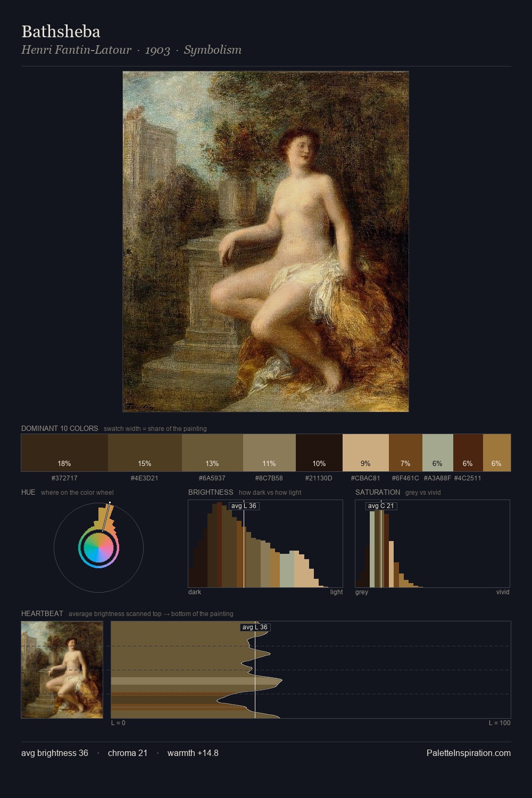The width and height of the screenshot is (532, 798).
Task: Click the Heartbeat brightness profile chart
Action: tap(311, 670)
